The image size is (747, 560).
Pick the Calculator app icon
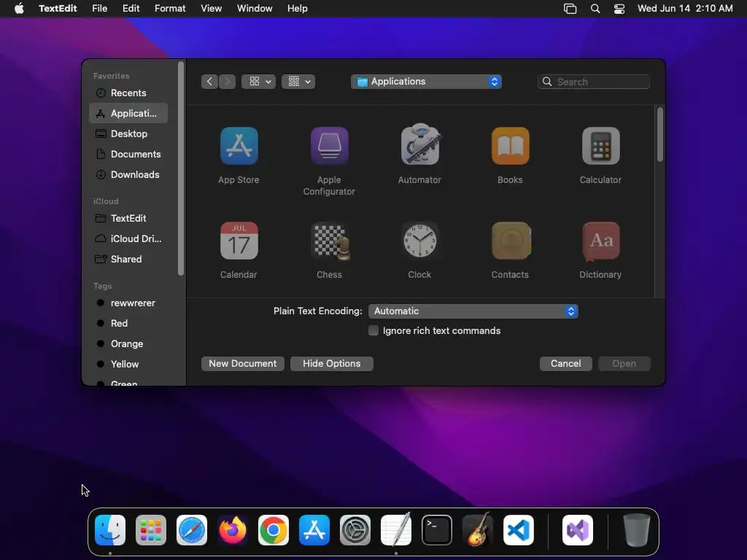[x=601, y=146]
